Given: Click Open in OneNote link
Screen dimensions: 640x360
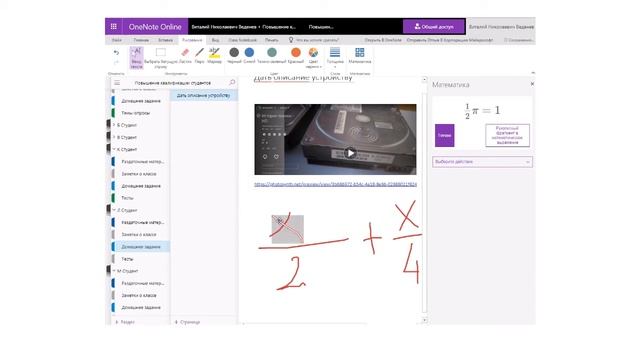Looking at the screenshot, I should point(383,40).
